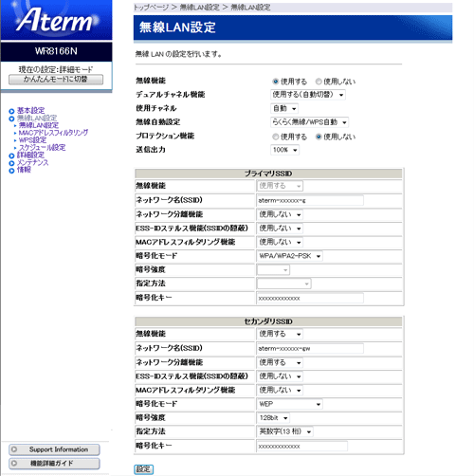Open the デュアルチャネル機能 dropdown
The width and height of the screenshot is (474, 476).
(x=308, y=95)
